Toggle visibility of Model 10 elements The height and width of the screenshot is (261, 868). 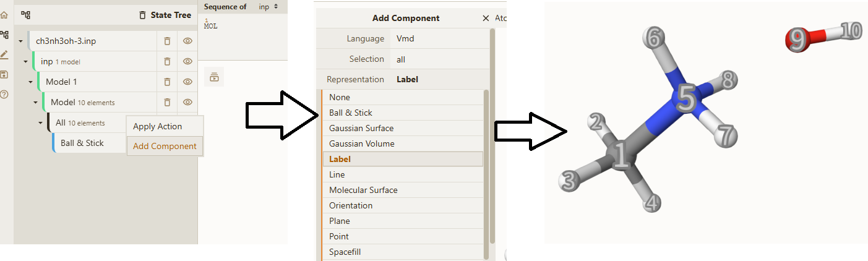point(187,102)
